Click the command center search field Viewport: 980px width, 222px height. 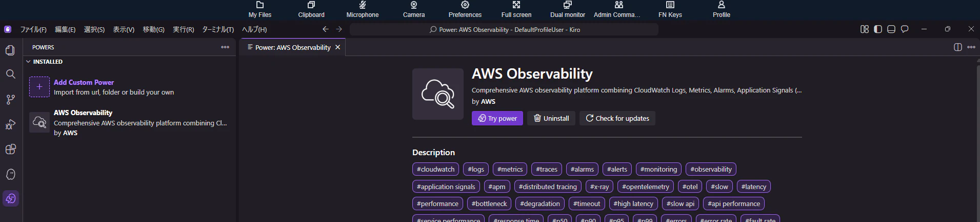(x=504, y=29)
